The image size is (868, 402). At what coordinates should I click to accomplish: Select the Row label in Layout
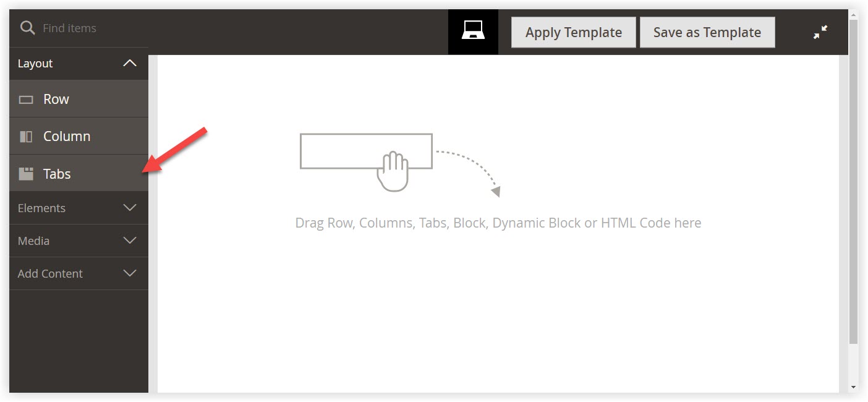(x=56, y=100)
